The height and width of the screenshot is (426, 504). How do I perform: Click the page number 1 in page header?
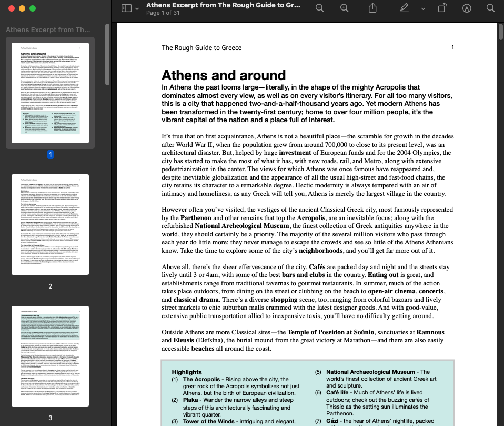coord(452,47)
